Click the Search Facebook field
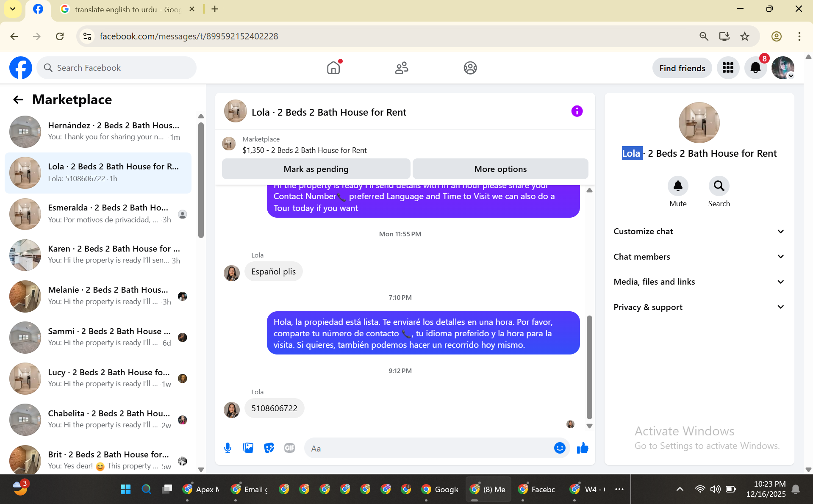The image size is (813, 504). (117, 68)
